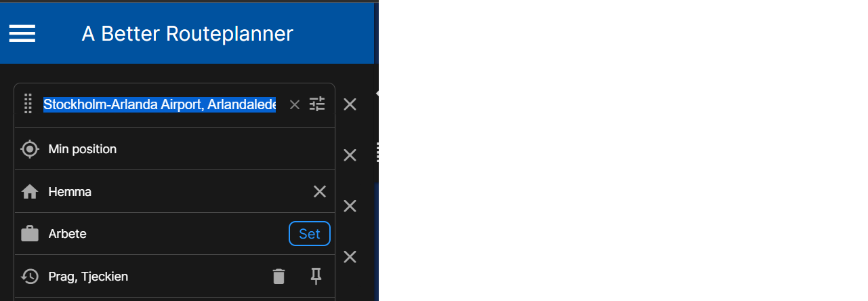Screen dimensions: 868x301
Task: Select Min position suggestion
Action: coord(83,149)
